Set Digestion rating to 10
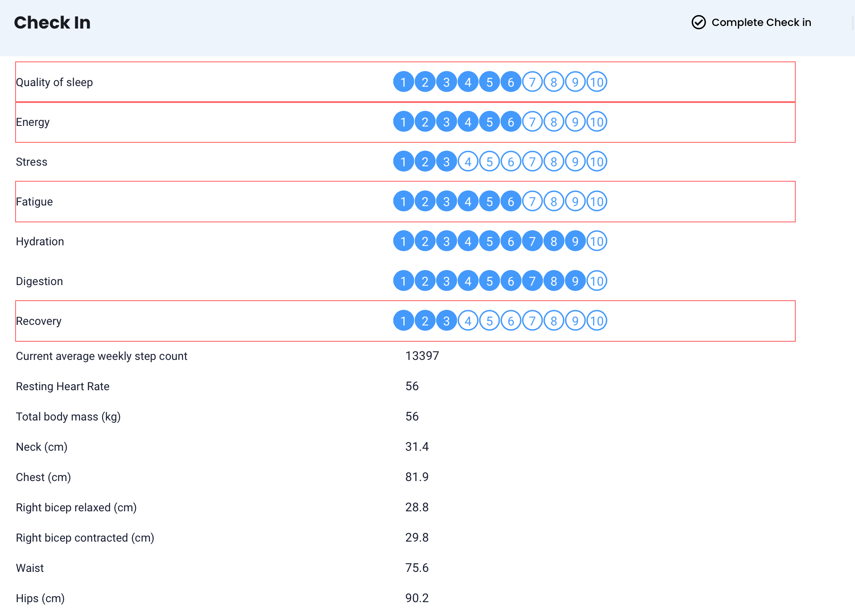The width and height of the screenshot is (855, 616). tap(597, 281)
